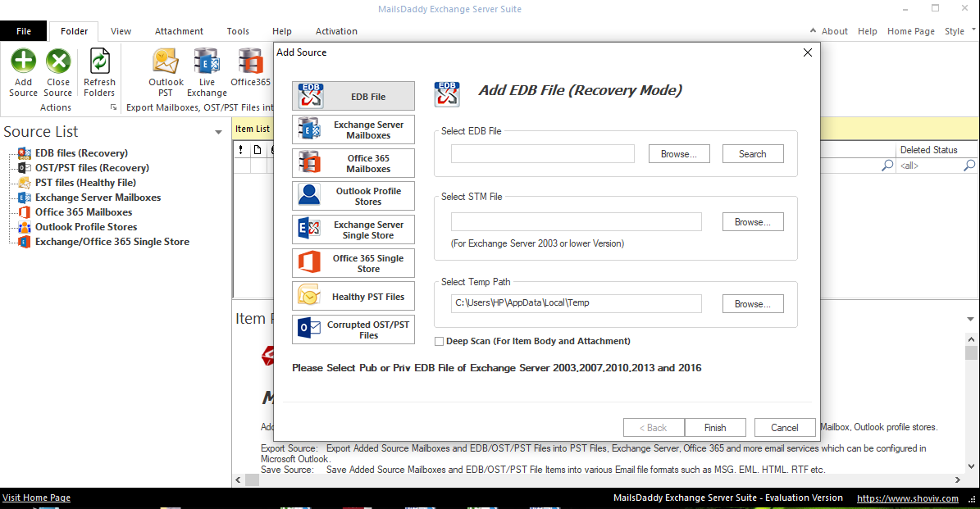Click search icon in Deleted Status filter
The height and width of the screenshot is (509, 980).
969,166
